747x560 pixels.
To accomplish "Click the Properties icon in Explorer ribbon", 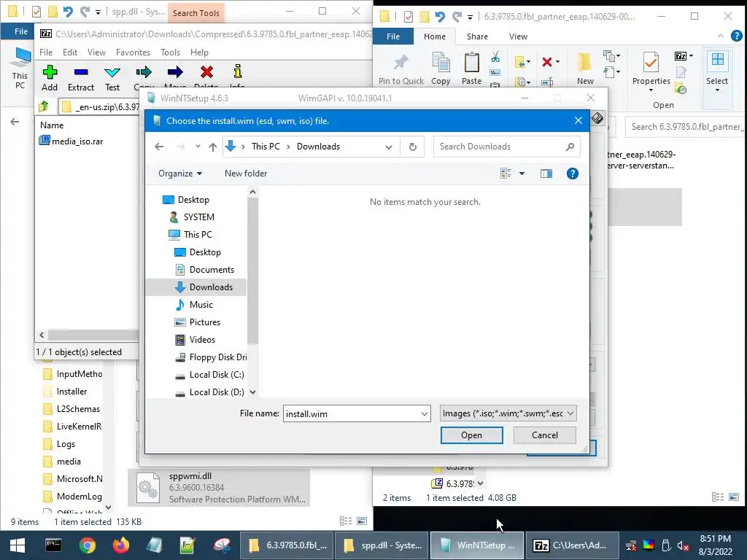I will pos(651,63).
